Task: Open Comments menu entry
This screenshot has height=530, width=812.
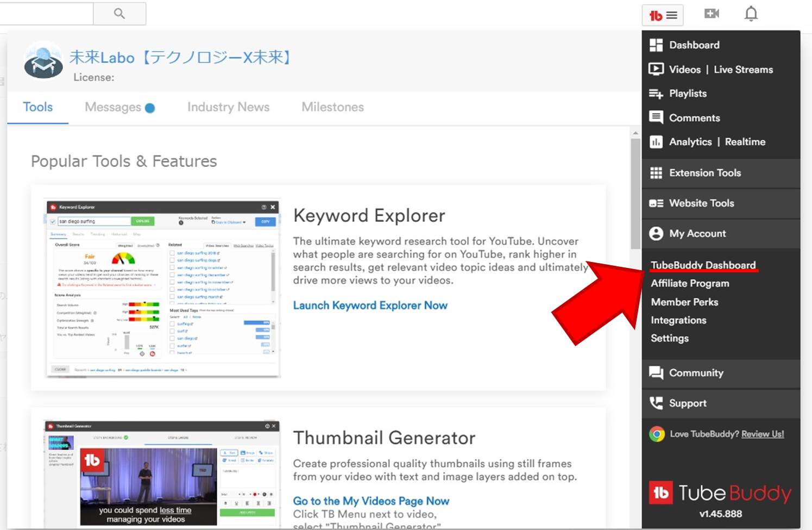Action: pos(695,118)
